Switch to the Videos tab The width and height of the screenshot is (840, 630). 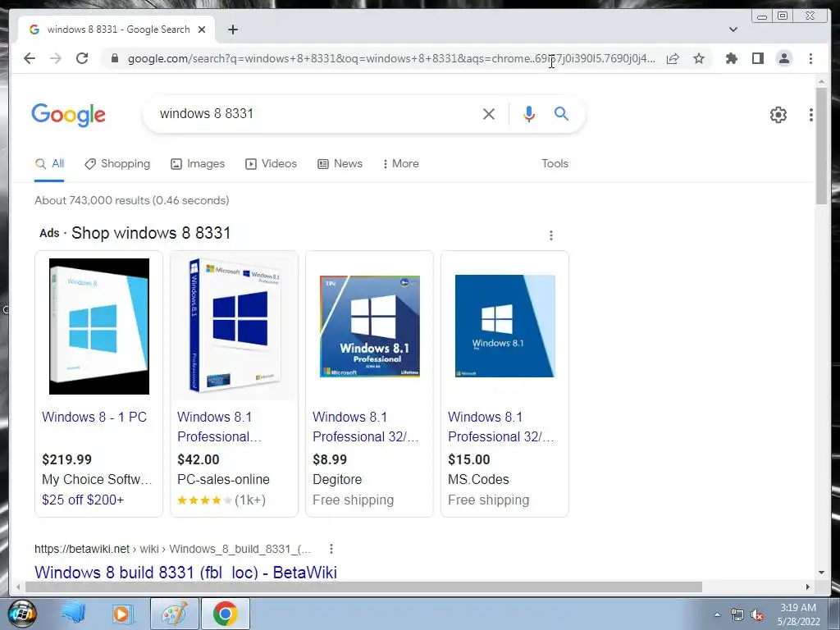point(271,164)
